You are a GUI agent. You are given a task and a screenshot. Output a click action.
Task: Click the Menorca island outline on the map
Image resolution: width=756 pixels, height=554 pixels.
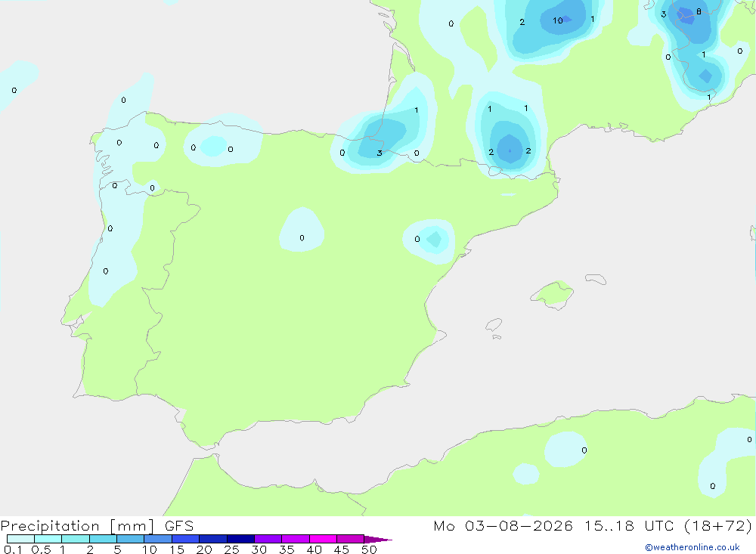596,279
